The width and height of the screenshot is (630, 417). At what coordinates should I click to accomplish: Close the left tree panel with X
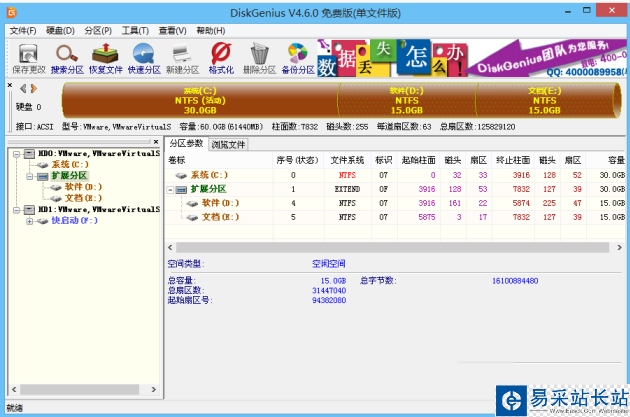pyautogui.click(x=156, y=142)
